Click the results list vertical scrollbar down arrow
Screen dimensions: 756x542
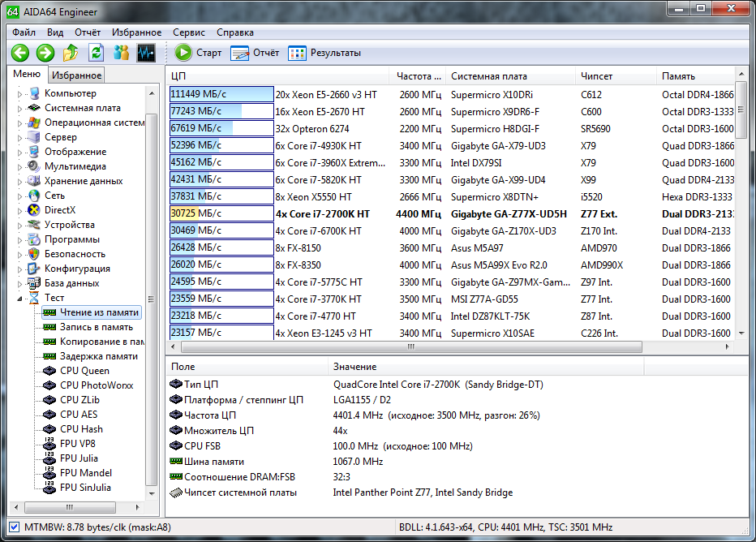[741, 333]
